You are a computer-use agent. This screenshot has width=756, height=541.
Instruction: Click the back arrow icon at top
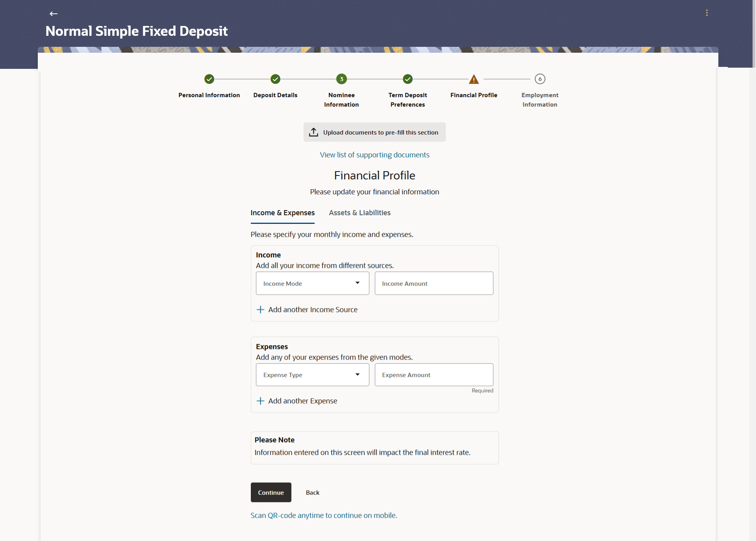coord(54,14)
